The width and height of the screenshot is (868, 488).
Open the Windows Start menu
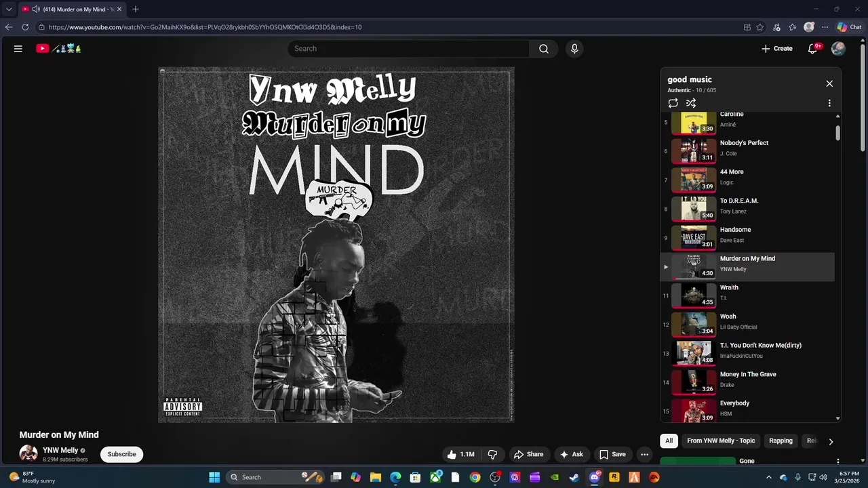coord(214,477)
